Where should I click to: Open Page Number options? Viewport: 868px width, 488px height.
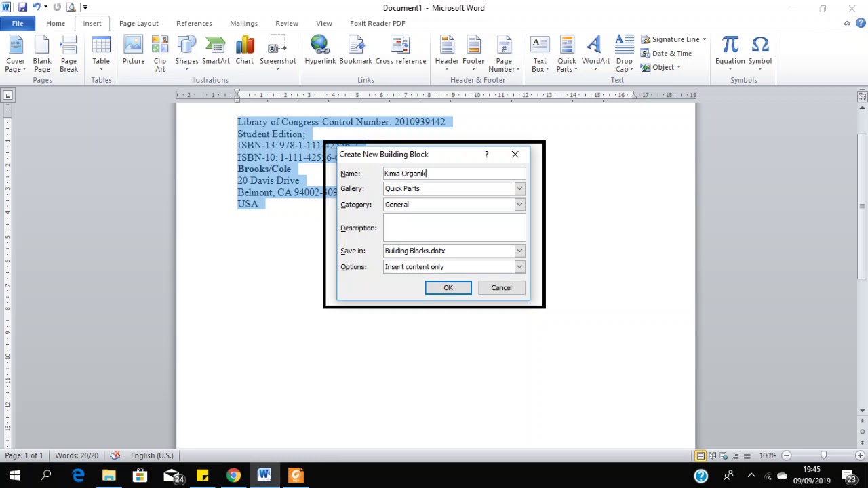504,54
